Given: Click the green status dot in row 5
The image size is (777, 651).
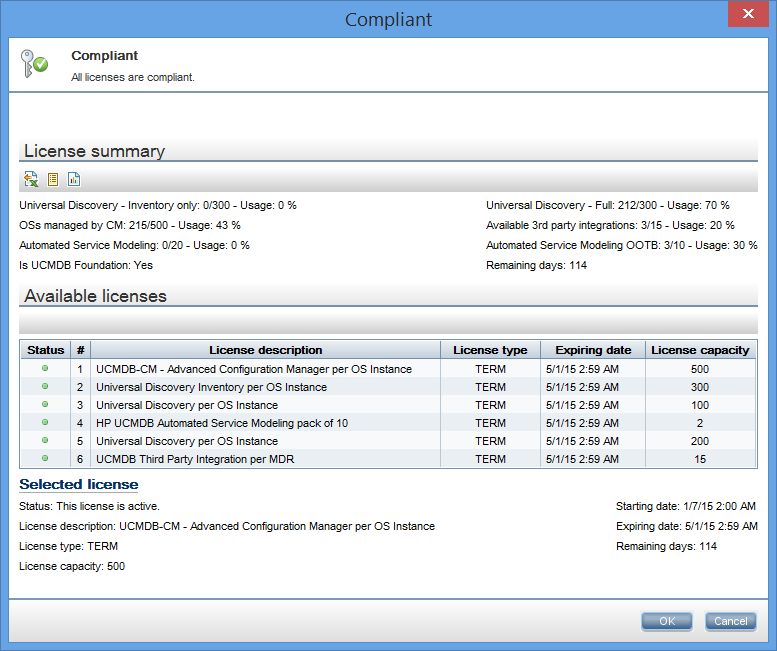Looking at the screenshot, I should [x=45, y=440].
